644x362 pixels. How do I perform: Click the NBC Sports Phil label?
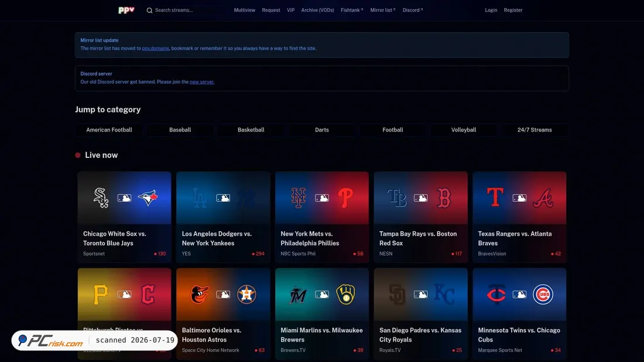pyautogui.click(x=298, y=254)
